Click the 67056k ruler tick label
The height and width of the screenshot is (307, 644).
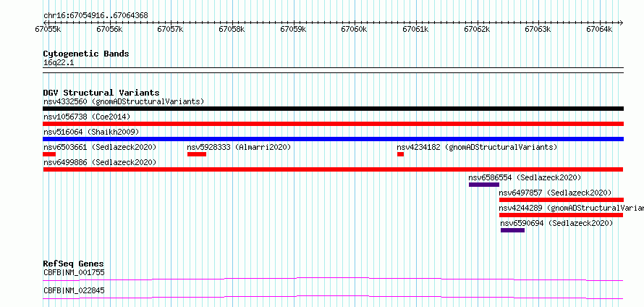tap(110, 30)
